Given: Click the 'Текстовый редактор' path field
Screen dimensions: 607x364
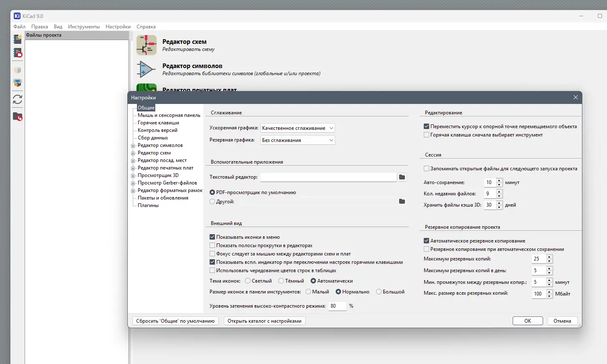Looking at the screenshot, I should [x=328, y=177].
